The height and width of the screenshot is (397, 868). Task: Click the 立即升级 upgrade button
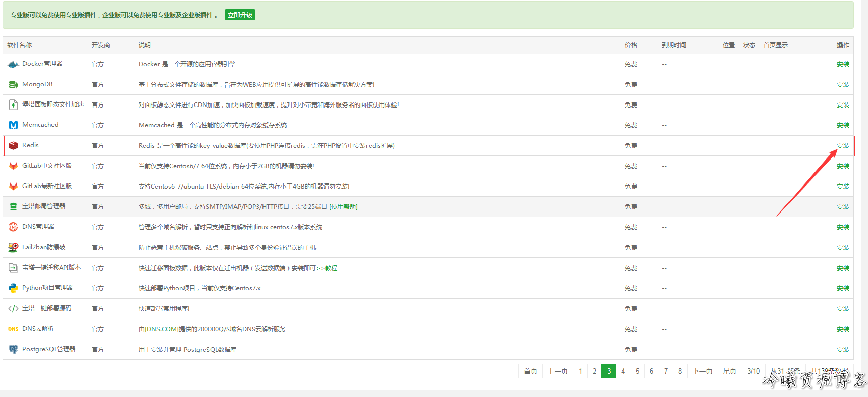[240, 15]
